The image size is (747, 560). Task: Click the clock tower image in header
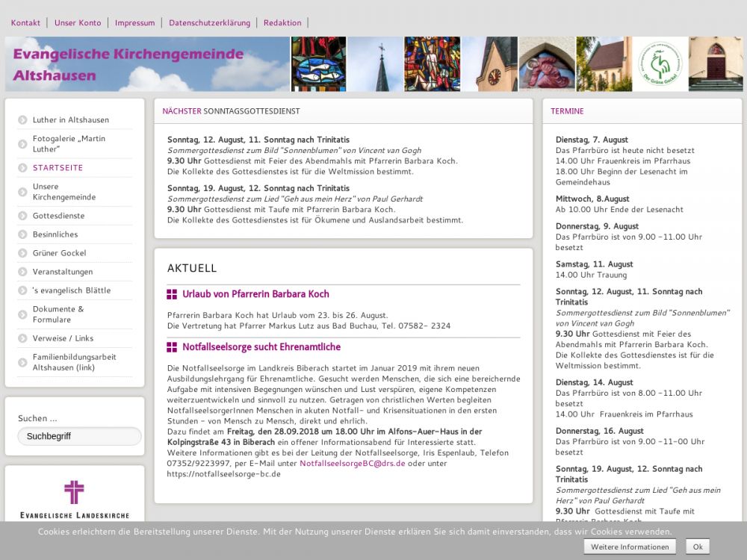tap(489, 64)
